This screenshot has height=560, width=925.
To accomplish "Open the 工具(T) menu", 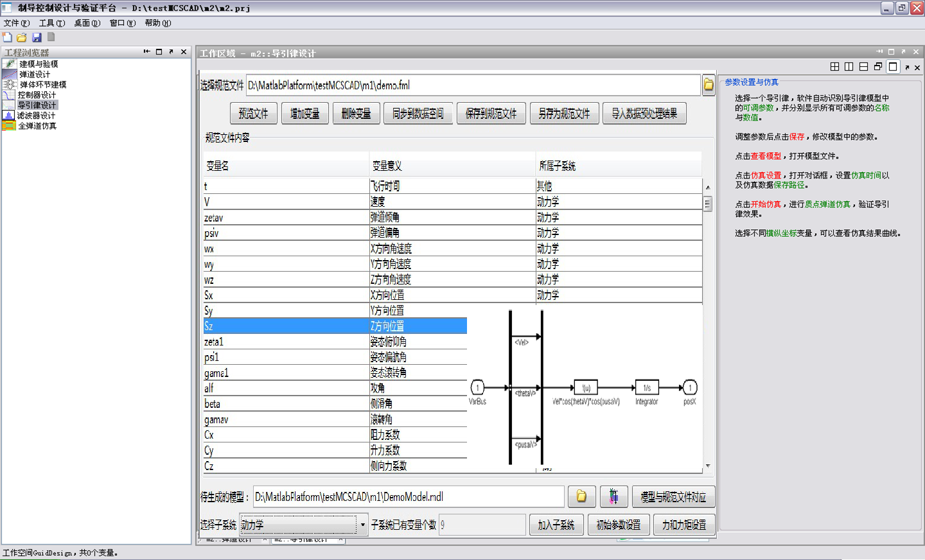I will tap(52, 23).
